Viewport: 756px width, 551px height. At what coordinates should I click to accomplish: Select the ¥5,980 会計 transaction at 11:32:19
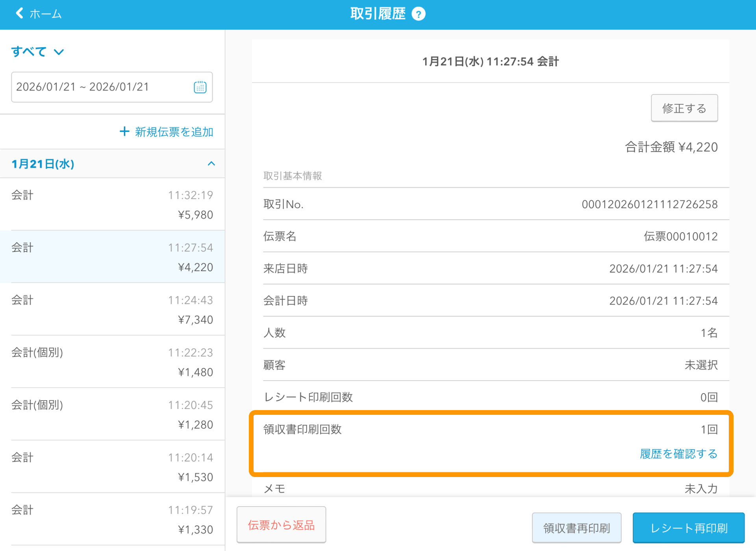(112, 205)
